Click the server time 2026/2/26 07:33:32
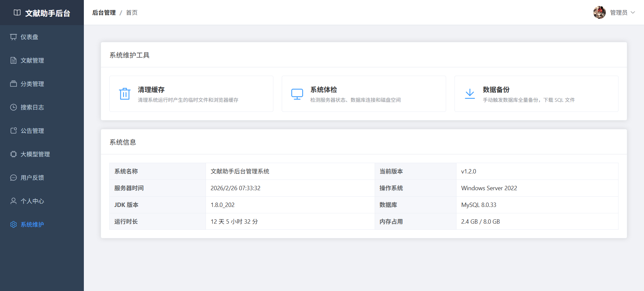Viewport: 644px width, 291px height. point(235,188)
